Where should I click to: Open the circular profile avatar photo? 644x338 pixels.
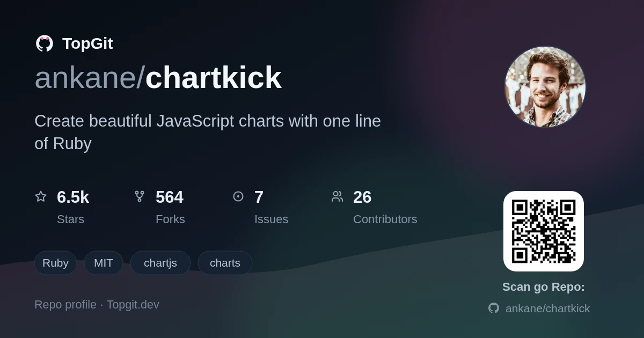click(x=545, y=86)
